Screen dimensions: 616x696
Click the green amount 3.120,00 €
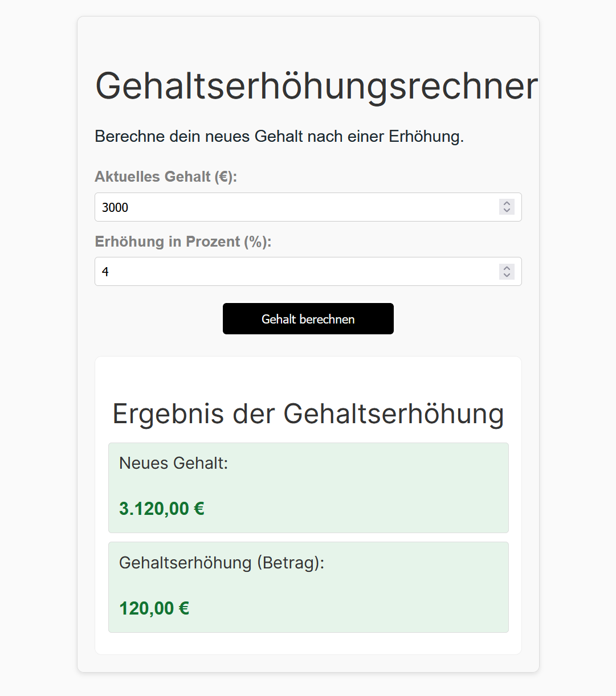pos(161,508)
